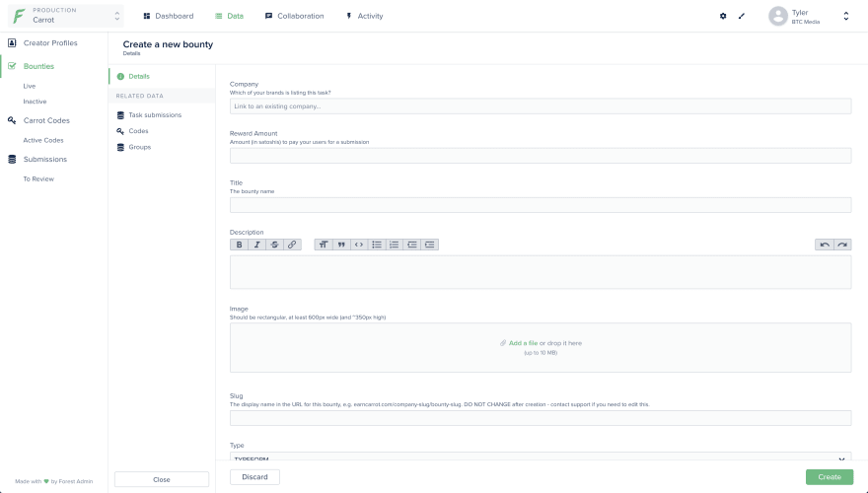The height and width of the screenshot is (493, 868).
Task: Click the Reward Amount input field
Action: coord(541,156)
